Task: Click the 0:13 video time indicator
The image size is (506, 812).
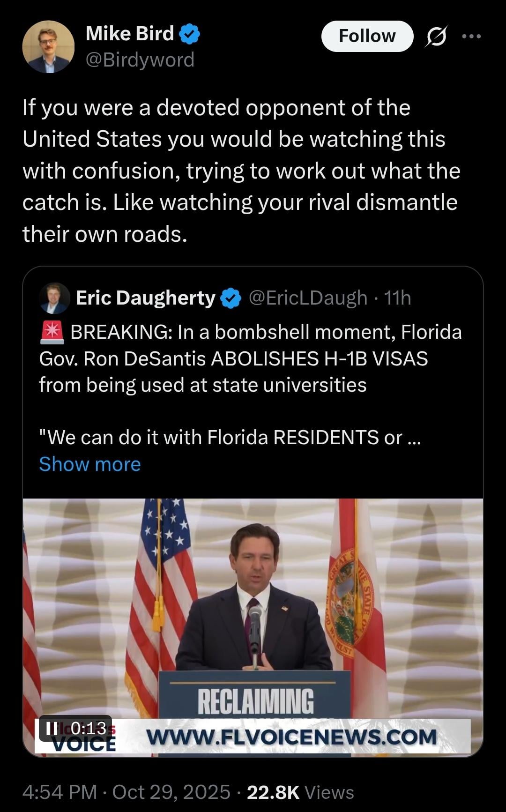Action: [88, 728]
